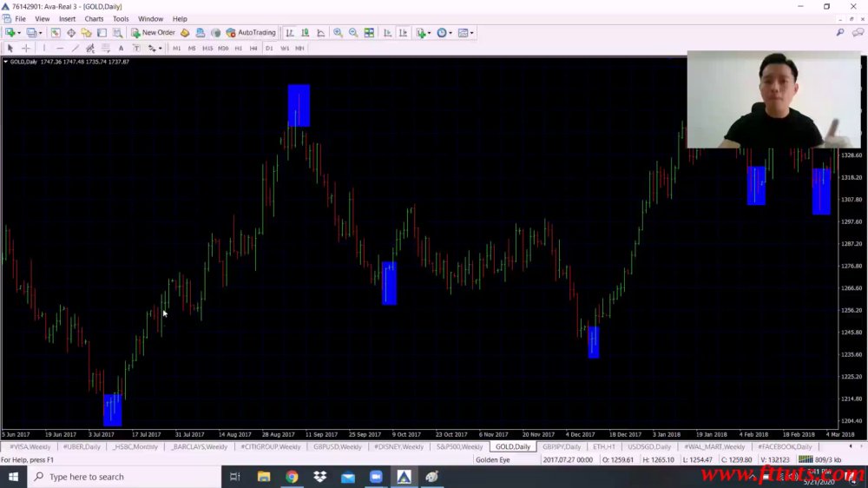Expand the New Chart dropdown arrow
868x488 pixels.
tap(19, 33)
